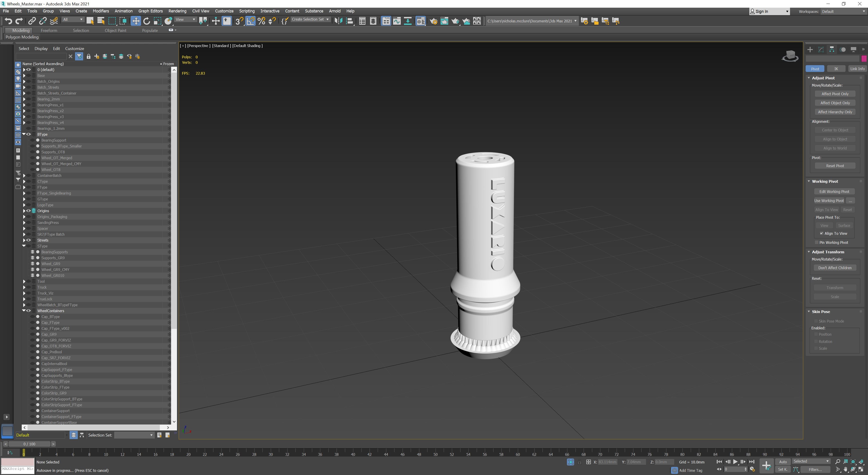This screenshot has width=868, height=475.
Task: Open the Graph Editors menu
Action: (x=150, y=11)
